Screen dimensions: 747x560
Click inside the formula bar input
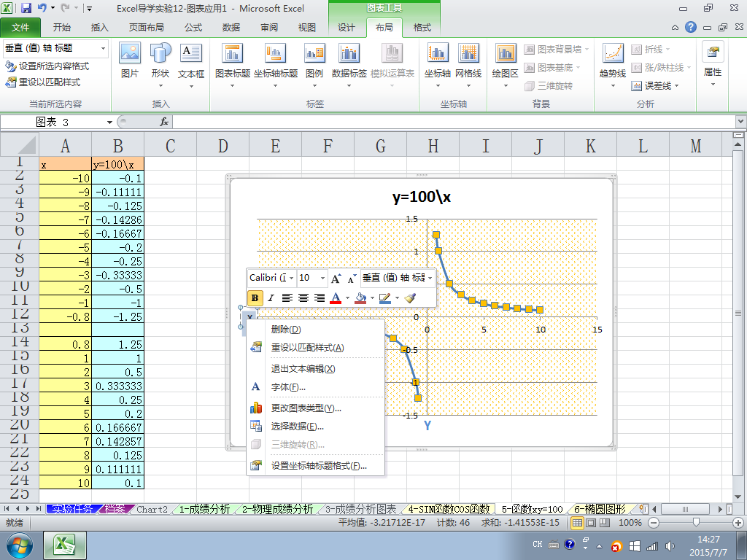[454, 122]
